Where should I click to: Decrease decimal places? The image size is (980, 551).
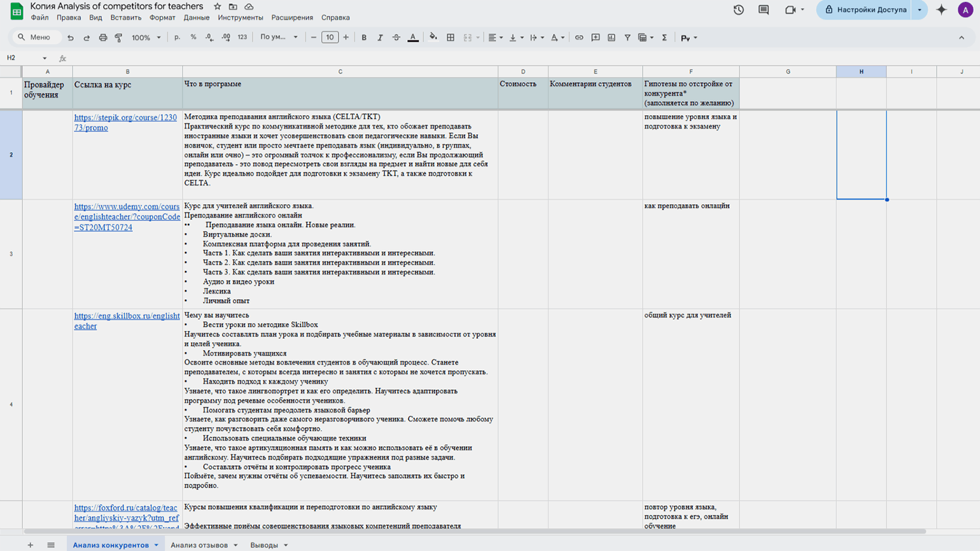point(209,38)
